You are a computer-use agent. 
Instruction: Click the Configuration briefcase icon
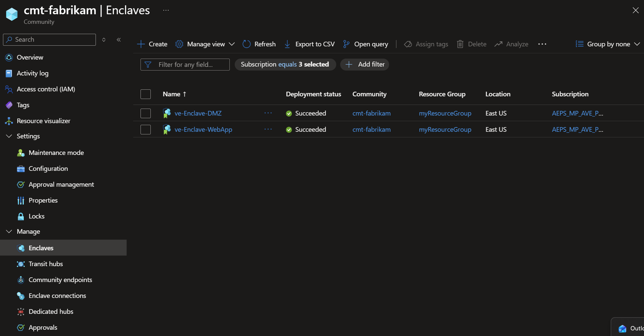pos(21,169)
